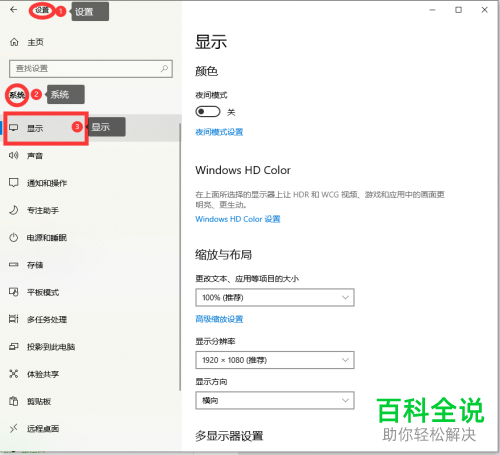Click the 查找设置 search field
Image resolution: width=500 pixels, height=455 pixels.
pyautogui.click(x=91, y=69)
